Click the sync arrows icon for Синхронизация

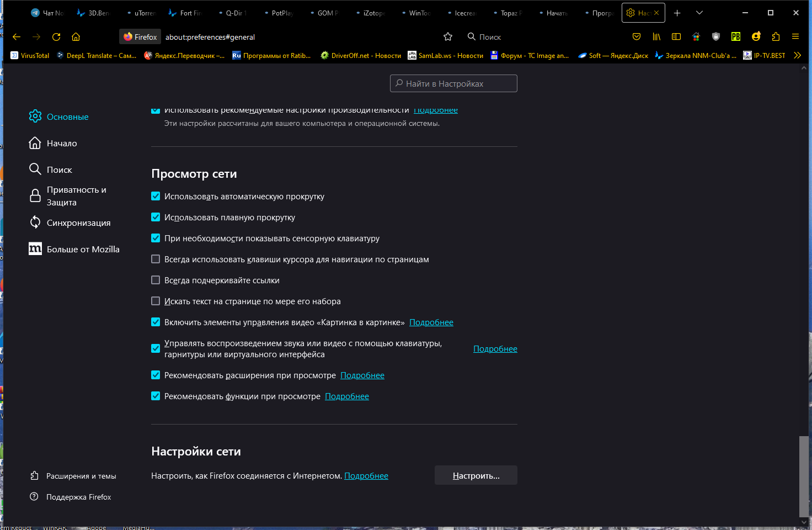point(35,222)
